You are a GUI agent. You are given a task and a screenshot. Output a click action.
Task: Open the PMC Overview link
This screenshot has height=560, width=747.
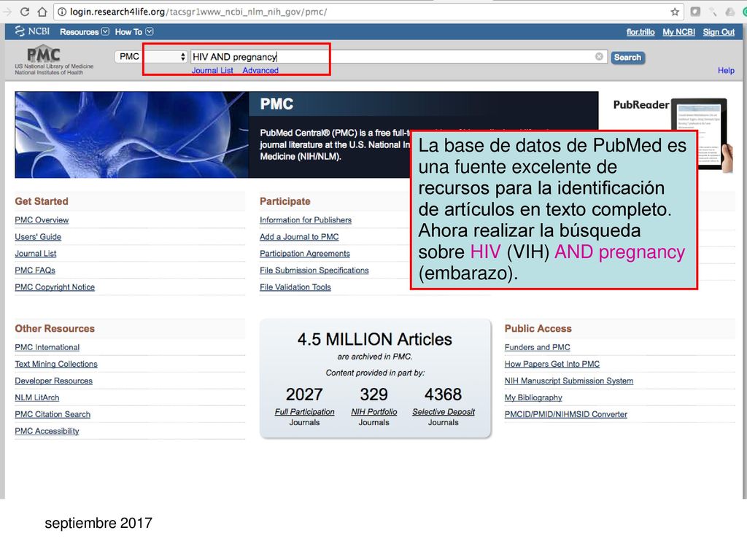42,220
